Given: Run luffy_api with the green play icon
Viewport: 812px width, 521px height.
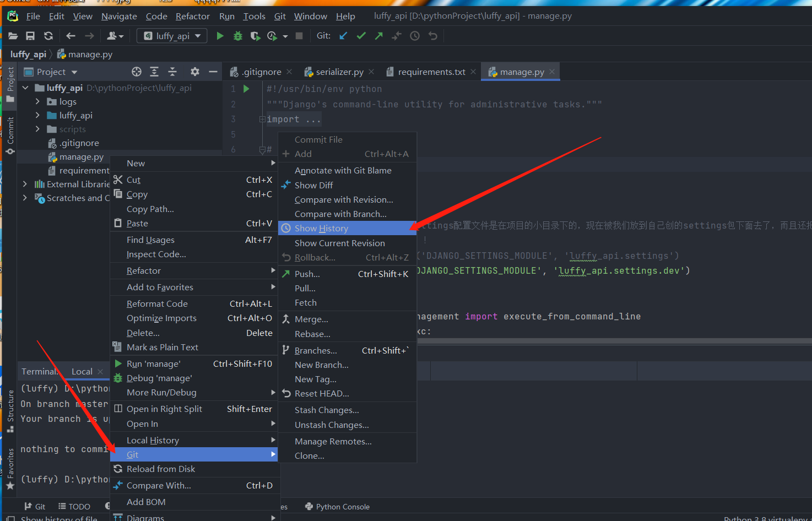Looking at the screenshot, I should click(220, 36).
